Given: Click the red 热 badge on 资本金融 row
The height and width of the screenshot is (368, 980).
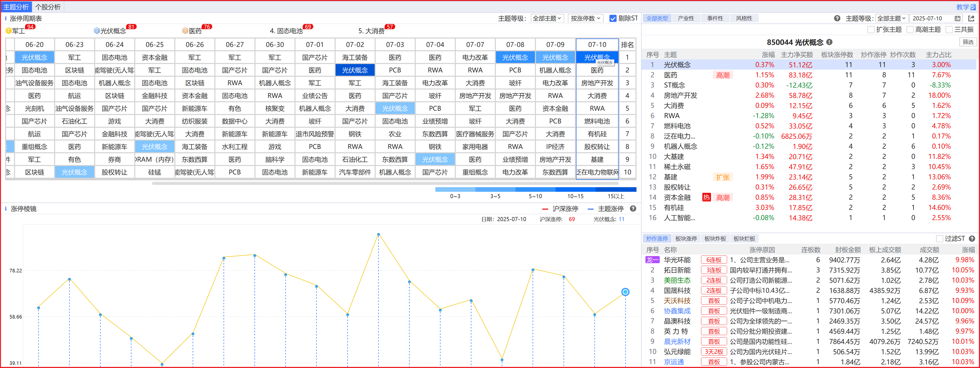Looking at the screenshot, I should 706,197.
